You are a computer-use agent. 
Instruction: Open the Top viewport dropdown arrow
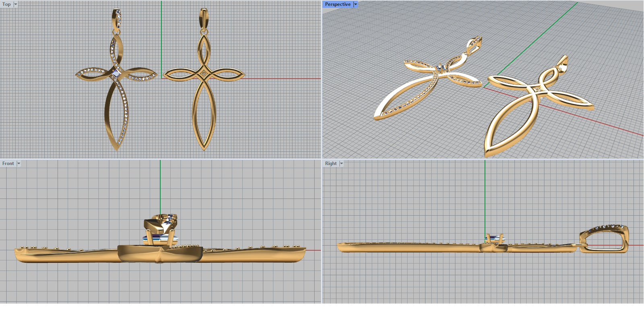[16, 4]
